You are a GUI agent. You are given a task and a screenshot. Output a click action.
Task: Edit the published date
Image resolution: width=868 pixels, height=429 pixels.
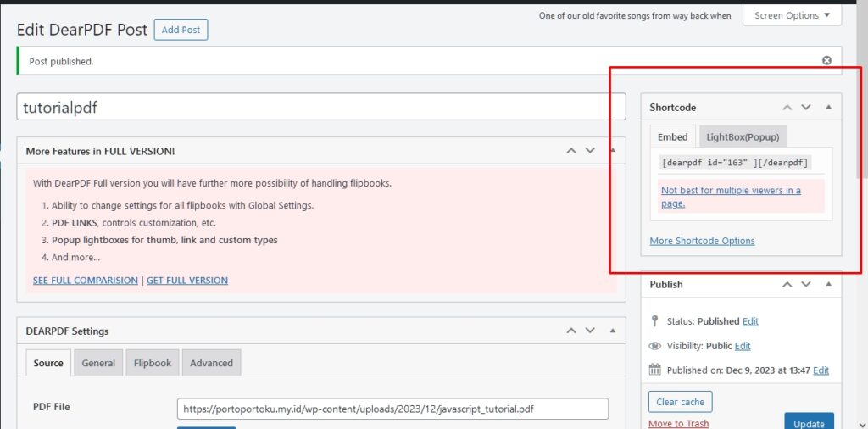click(821, 370)
